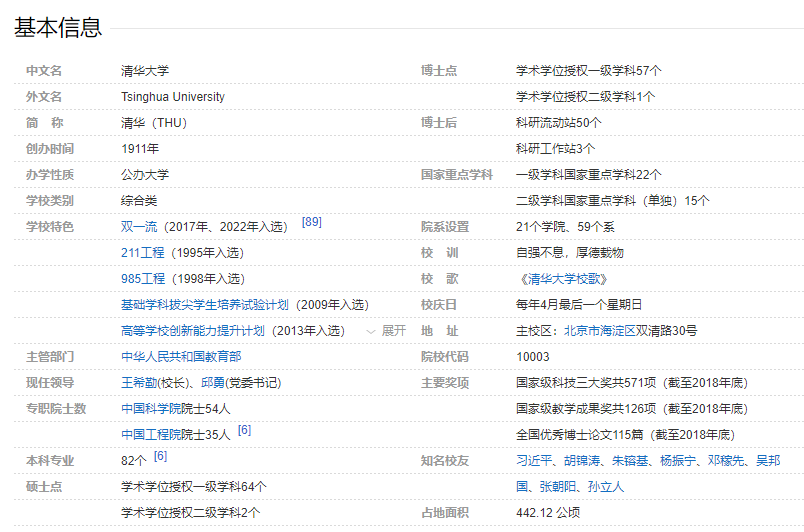Open alumnus 张朝阳 link
Viewport: 804px width, 532px height.
click(x=558, y=487)
